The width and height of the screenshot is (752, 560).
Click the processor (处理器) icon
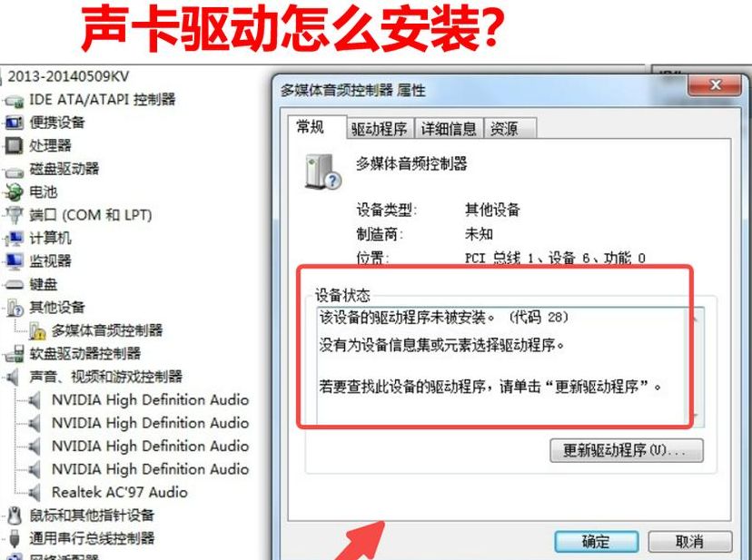14,146
